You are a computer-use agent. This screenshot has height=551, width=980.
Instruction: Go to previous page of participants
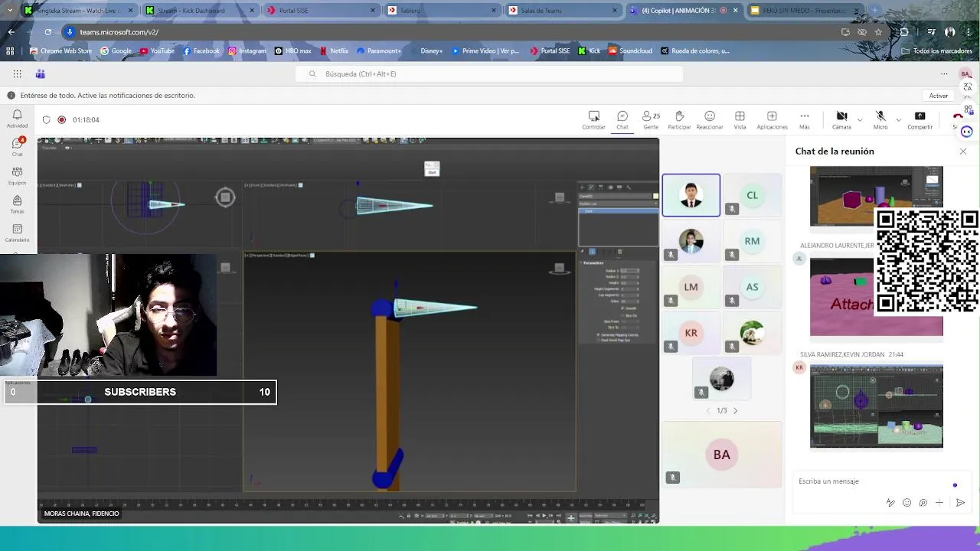pos(708,411)
